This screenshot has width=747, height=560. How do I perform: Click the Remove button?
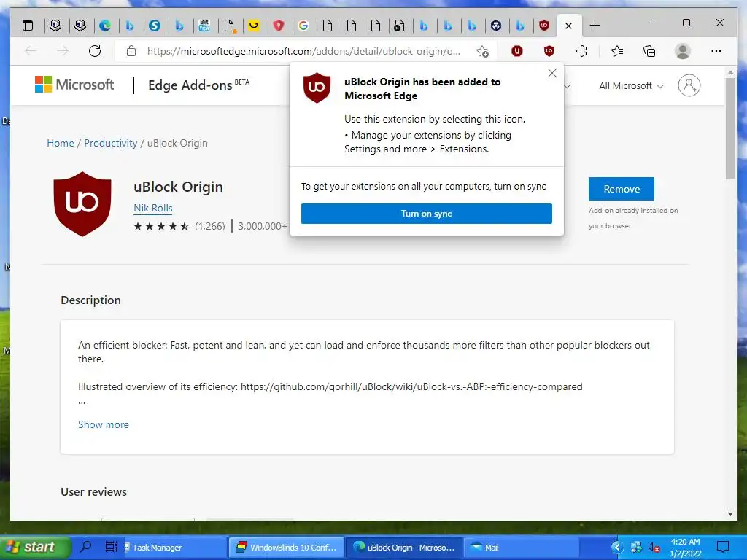pos(622,189)
